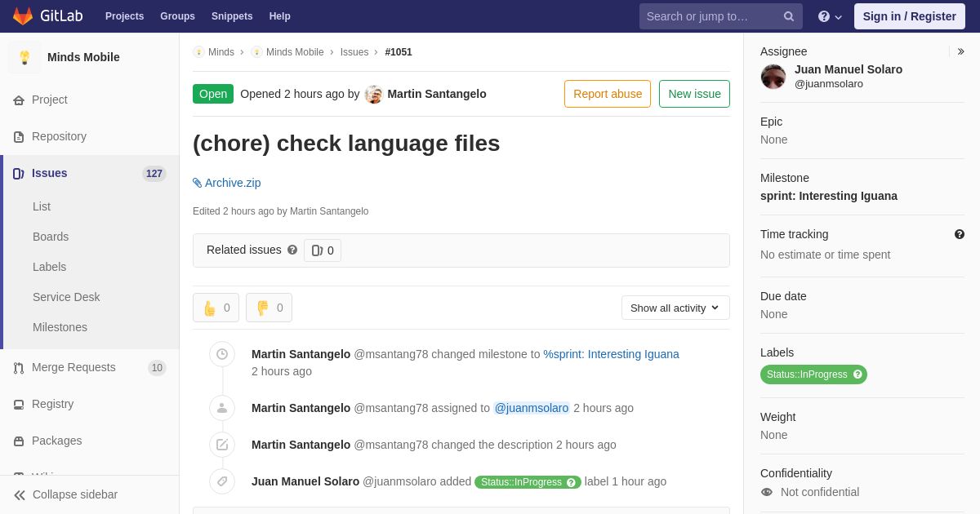The height and width of the screenshot is (514, 980).
Task: Click Time tracking help icon
Action: (x=960, y=234)
